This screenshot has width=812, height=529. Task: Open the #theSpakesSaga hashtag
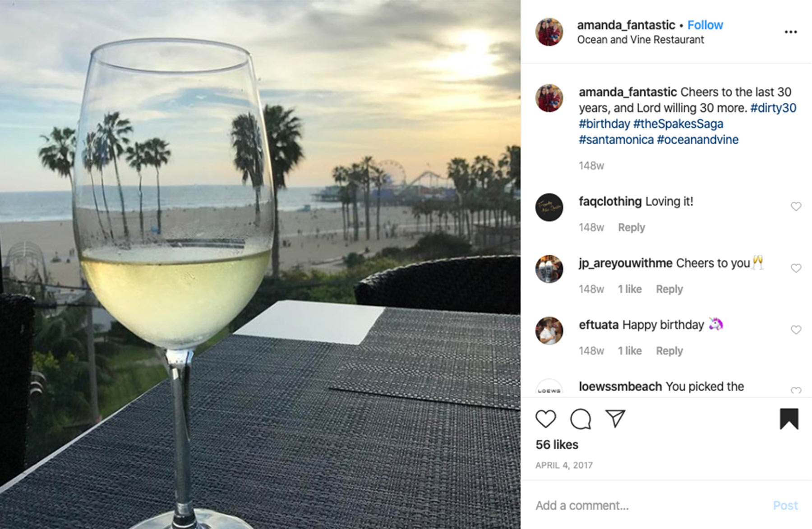click(x=678, y=124)
